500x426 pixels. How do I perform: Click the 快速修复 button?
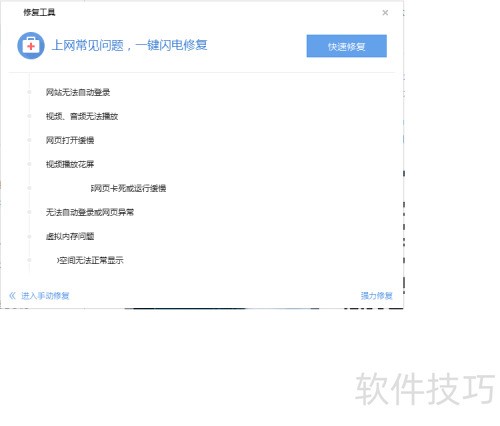[x=347, y=46]
